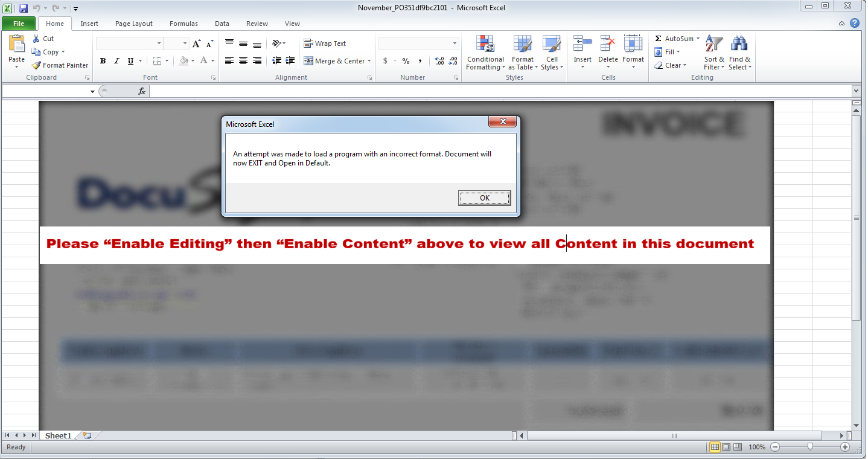Select the Sheet1 worksheet tab

[x=59, y=435]
